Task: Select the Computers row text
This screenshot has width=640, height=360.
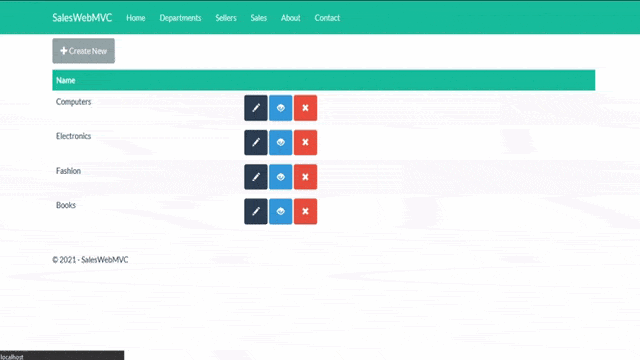Action: click(73, 102)
